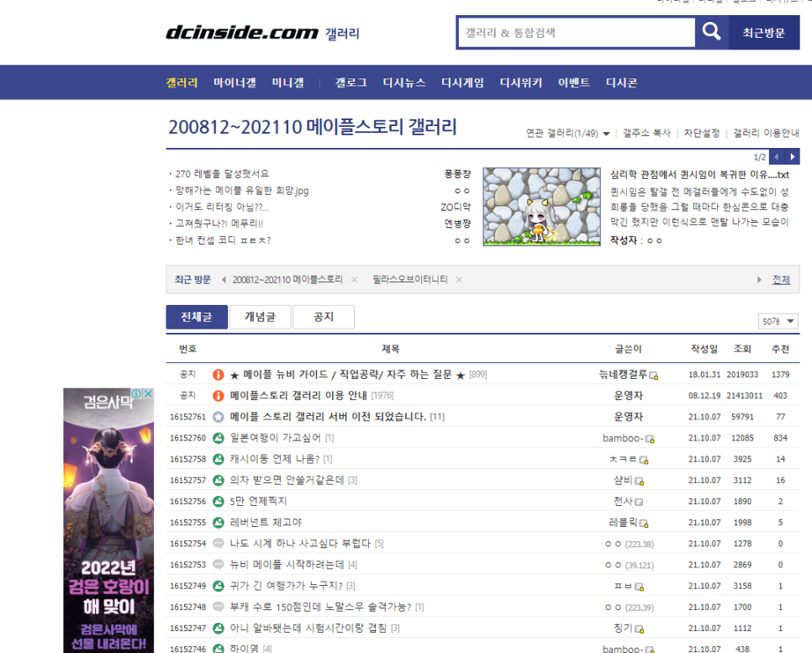Click gallog icon next to 레블릭 author
812x653 pixels.
tap(644, 524)
